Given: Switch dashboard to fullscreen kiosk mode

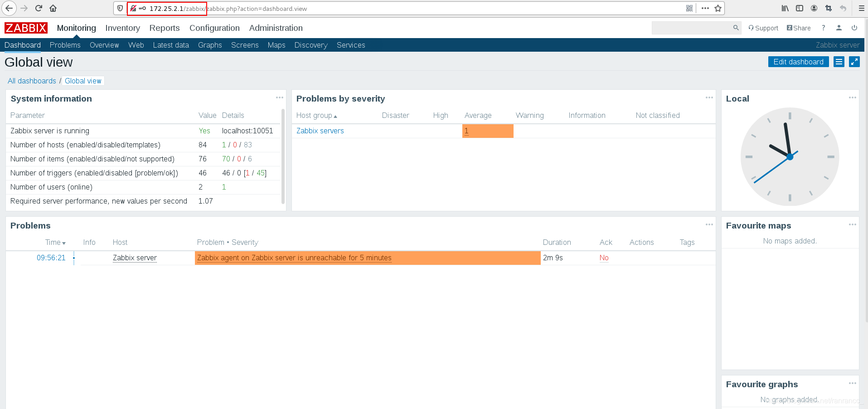Looking at the screenshot, I should [854, 62].
